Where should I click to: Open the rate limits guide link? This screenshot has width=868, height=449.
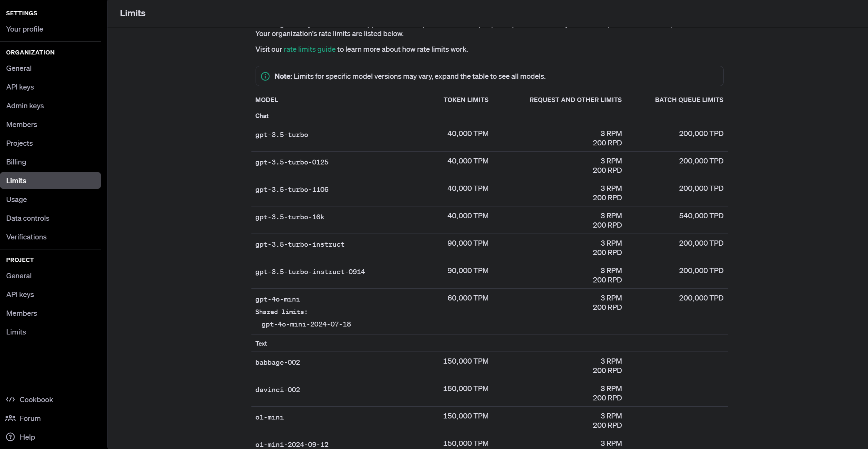click(309, 49)
